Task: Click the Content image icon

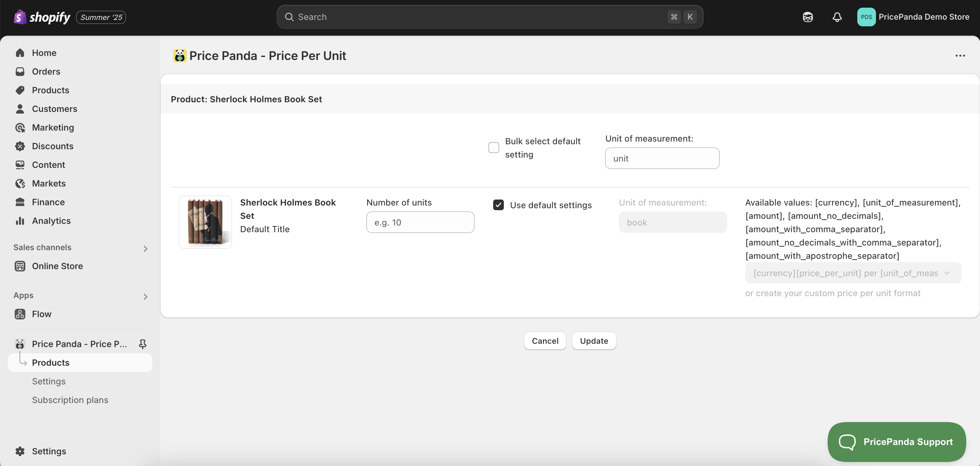Action: coord(20,165)
